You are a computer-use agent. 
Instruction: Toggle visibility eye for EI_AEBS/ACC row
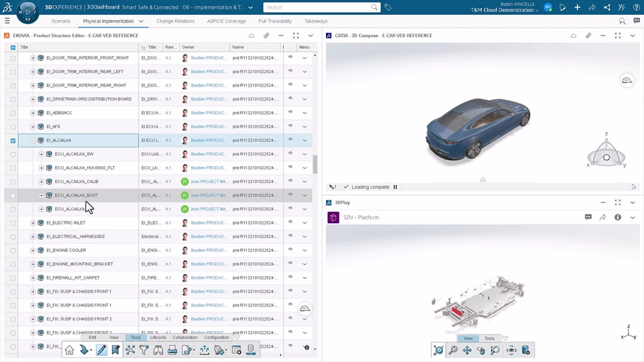tap(290, 112)
